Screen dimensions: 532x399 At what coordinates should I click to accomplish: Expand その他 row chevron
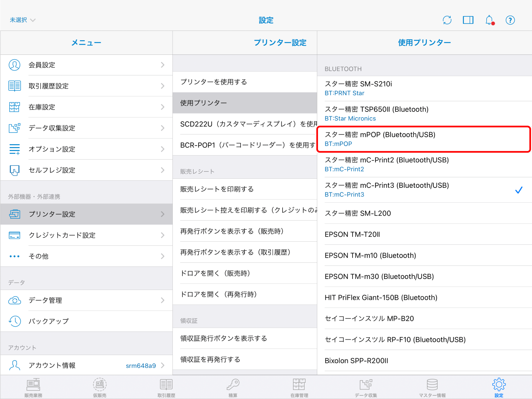tap(163, 256)
